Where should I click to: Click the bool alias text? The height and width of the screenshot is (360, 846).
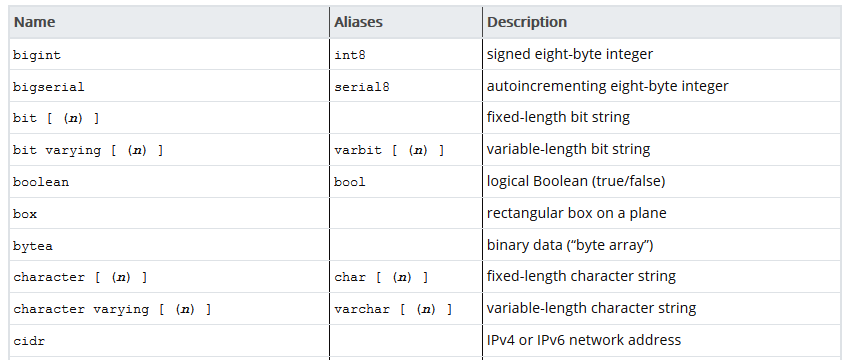350,182
